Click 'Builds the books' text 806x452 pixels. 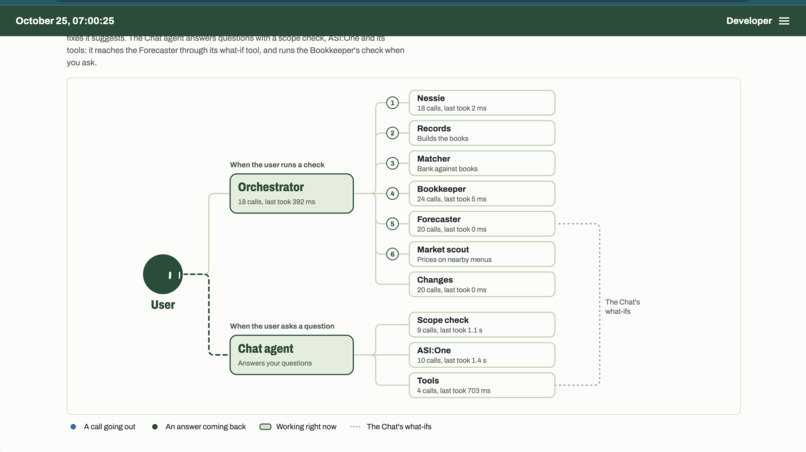coord(443,138)
